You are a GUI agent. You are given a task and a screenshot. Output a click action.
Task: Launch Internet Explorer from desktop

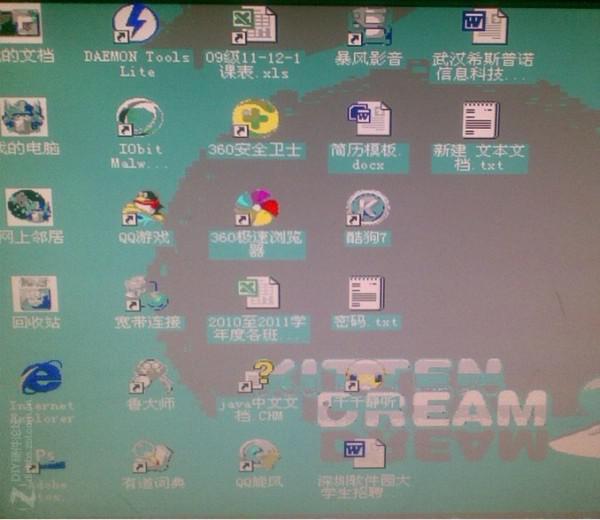pyautogui.click(x=40, y=380)
